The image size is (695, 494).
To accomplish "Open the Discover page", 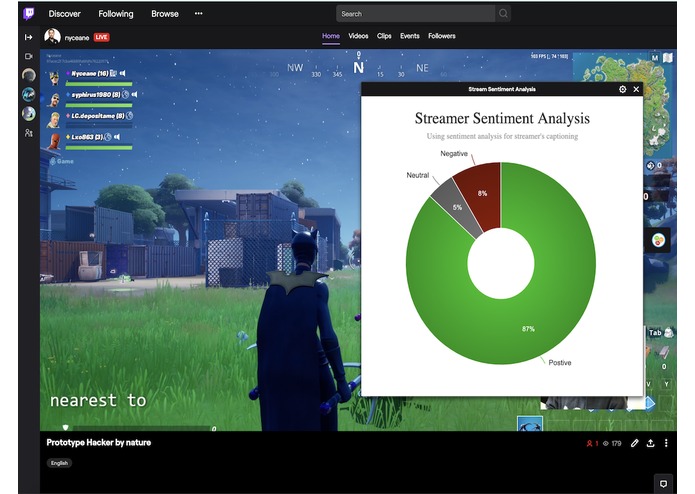I will [65, 14].
